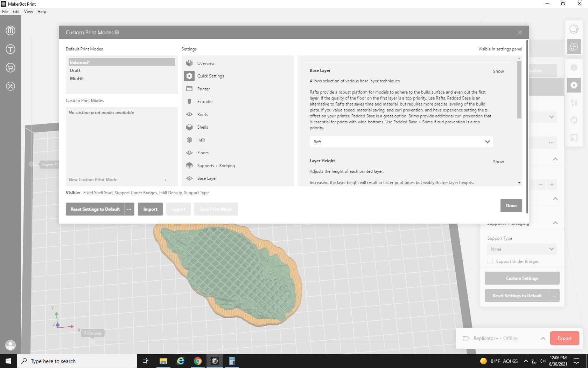
Task: Click the Type here to search box
Action: 77,361
